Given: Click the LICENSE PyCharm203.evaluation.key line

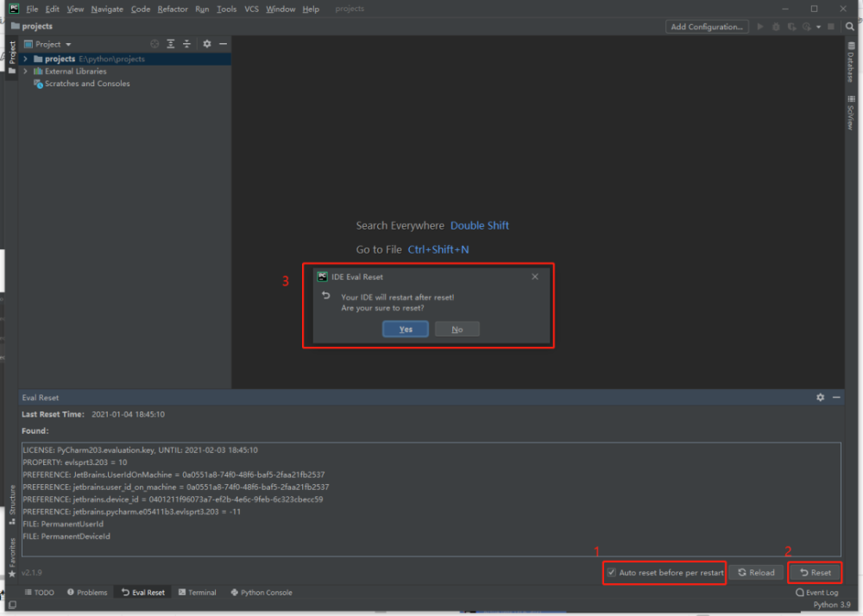Looking at the screenshot, I should 141,449.
